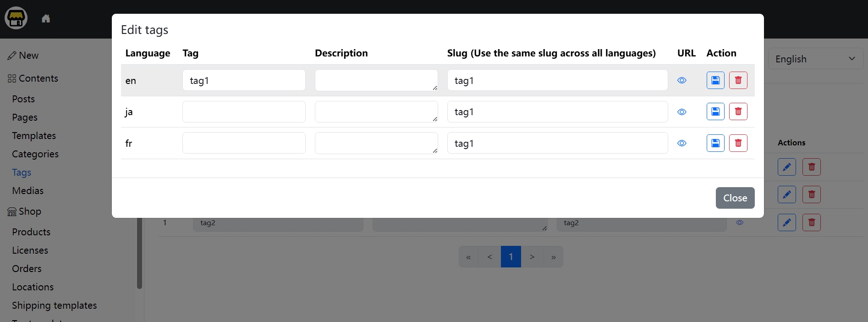Image resolution: width=868 pixels, height=322 pixels.
Task: Delete the ja language tag row
Action: pos(738,111)
